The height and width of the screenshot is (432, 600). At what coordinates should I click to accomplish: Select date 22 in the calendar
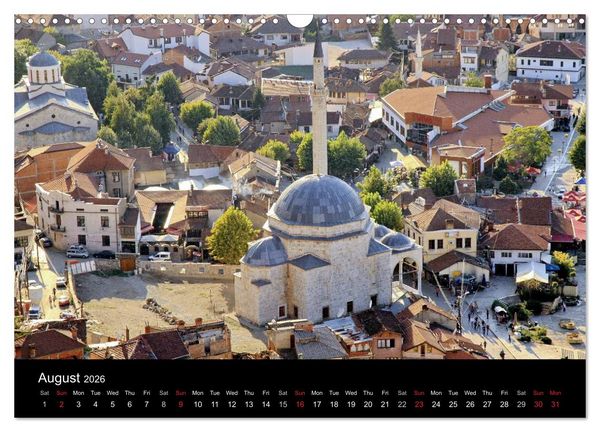(x=402, y=404)
